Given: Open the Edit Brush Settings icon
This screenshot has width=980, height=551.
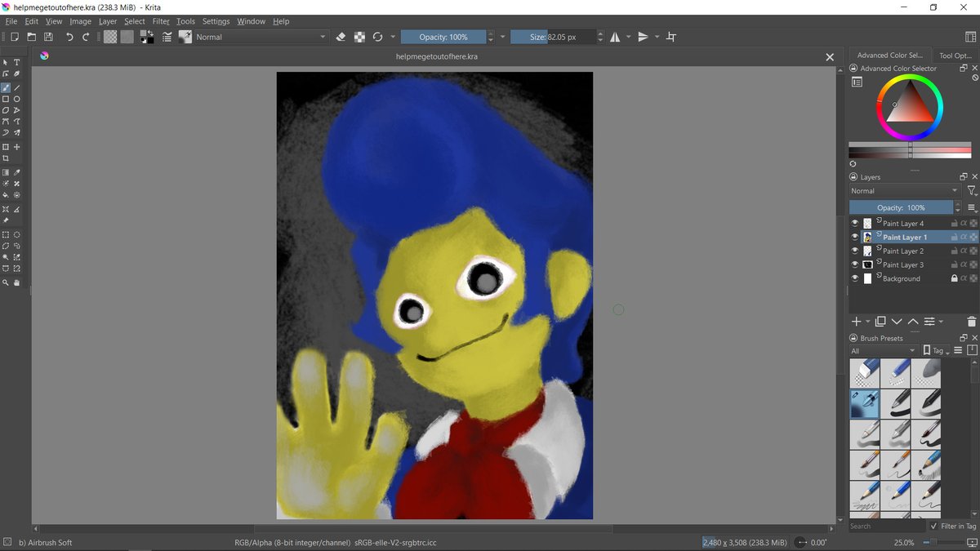Looking at the screenshot, I should 167,37.
